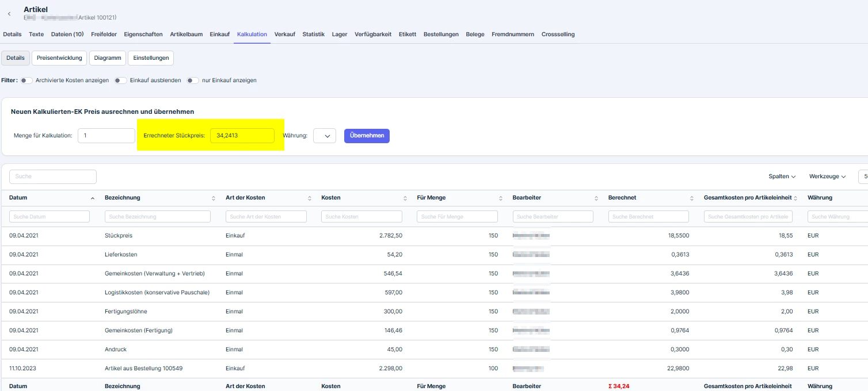Open the Dateien (10) tab

67,34
